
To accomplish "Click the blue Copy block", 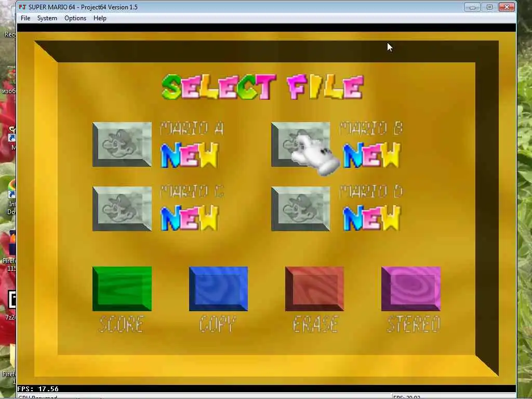I will [x=219, y=289].
